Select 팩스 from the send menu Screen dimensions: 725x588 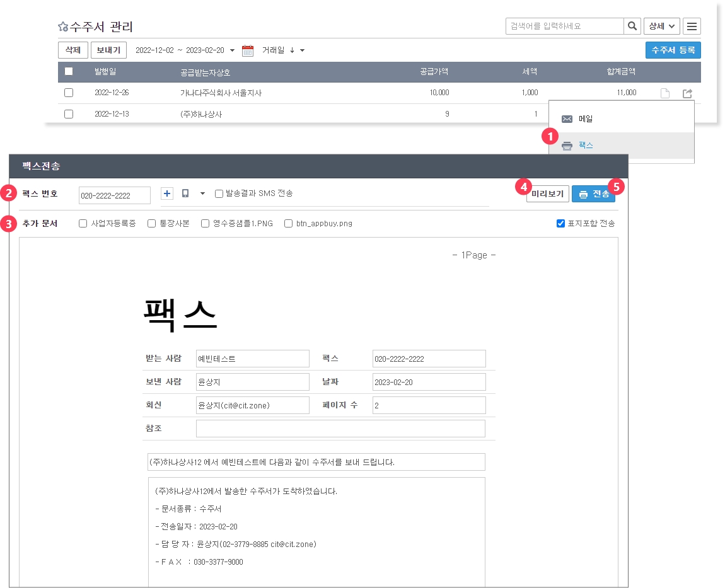(585, 146)
